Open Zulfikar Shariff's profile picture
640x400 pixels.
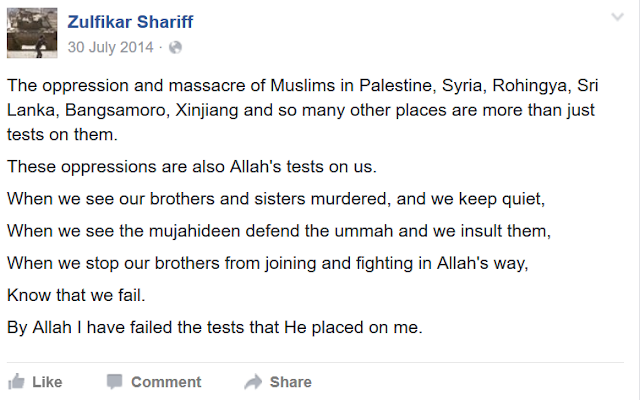(32, 33)
